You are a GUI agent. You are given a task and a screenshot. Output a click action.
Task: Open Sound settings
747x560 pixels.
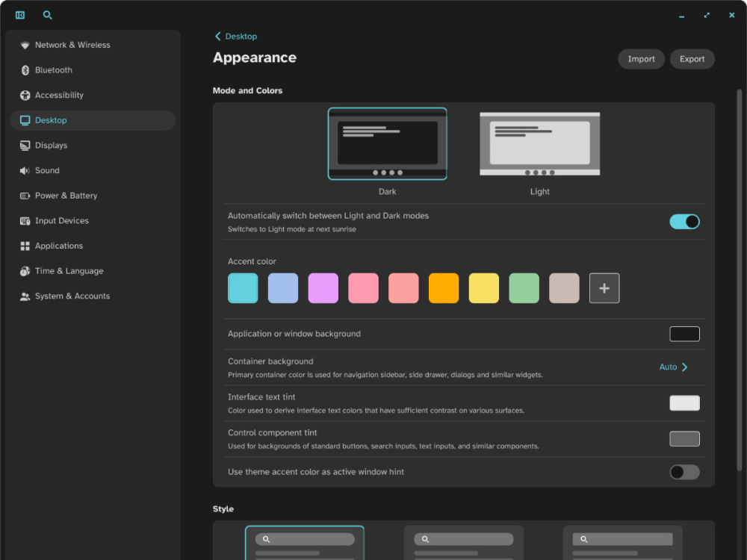pos(93,170)
